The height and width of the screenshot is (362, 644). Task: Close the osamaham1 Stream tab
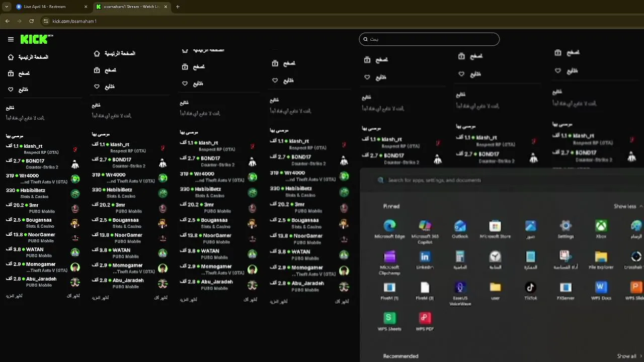point(165,7)
